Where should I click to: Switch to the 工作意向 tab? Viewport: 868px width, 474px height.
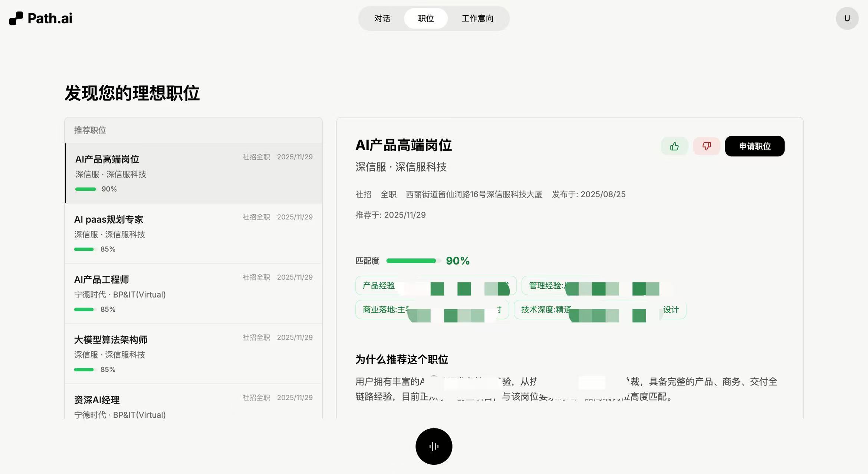pos(477,18)
